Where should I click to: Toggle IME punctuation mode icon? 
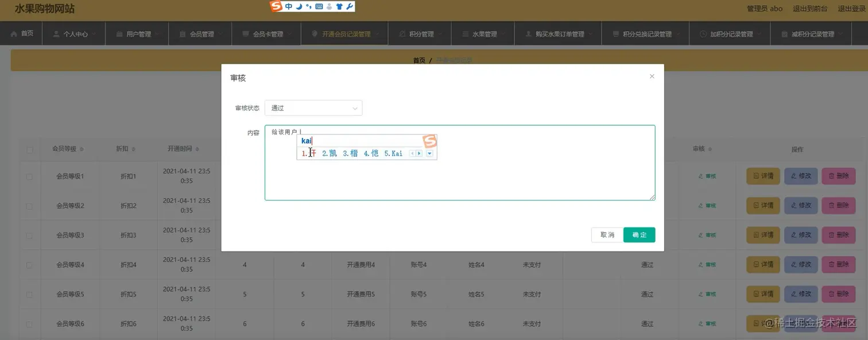click(308, 6)
